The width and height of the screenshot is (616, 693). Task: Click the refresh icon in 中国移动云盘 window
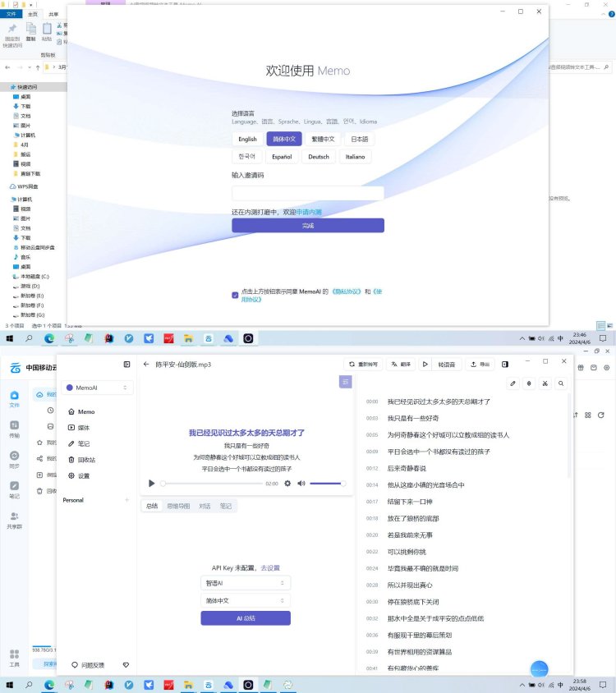pos(600,415)
